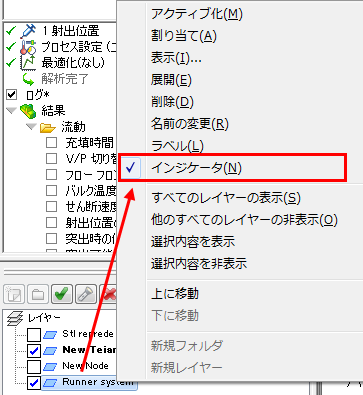Image resolution: width=363 pixels, height=395 pixels.
Task: Select the 解析完了 entry
Action: pyautogui.click(x=65, y=79)
